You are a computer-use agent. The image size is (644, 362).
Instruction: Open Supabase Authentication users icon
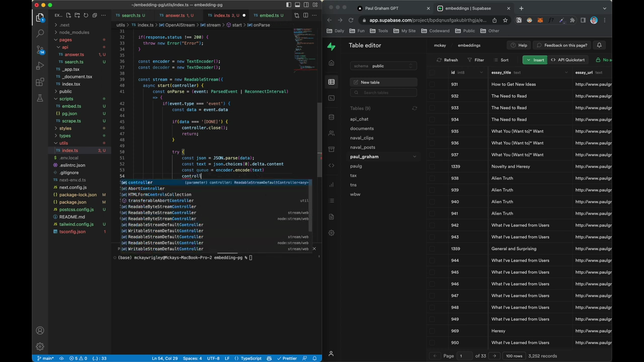331,133
